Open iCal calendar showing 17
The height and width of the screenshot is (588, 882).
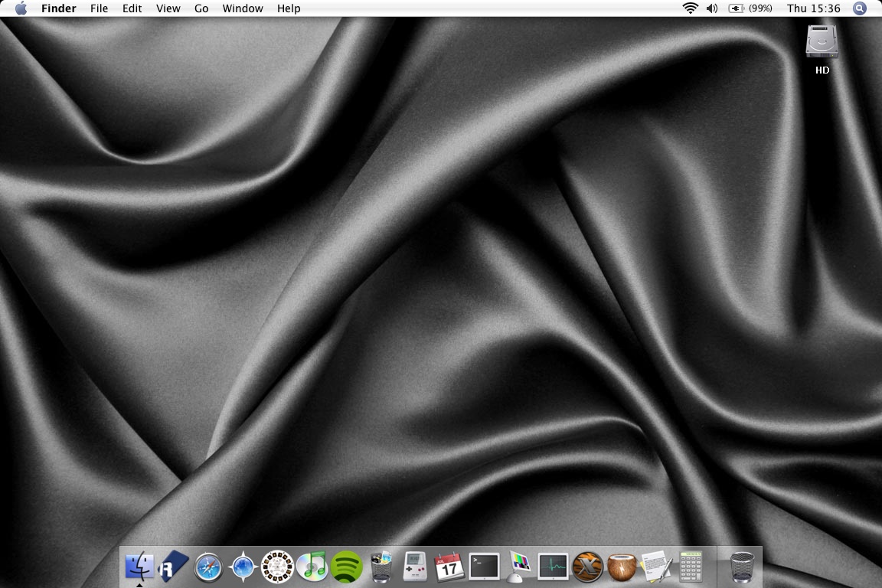[449, 567]
